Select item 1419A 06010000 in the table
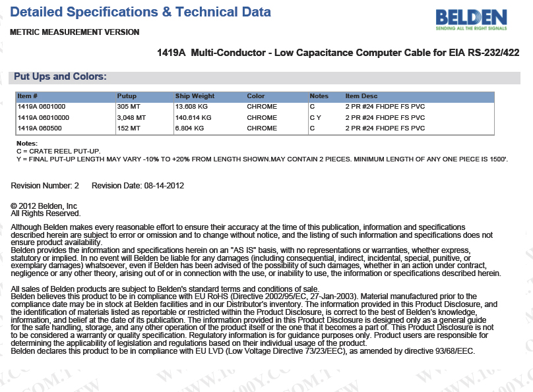The width and height of the screenshot is (533, 392). pos(43,117)
